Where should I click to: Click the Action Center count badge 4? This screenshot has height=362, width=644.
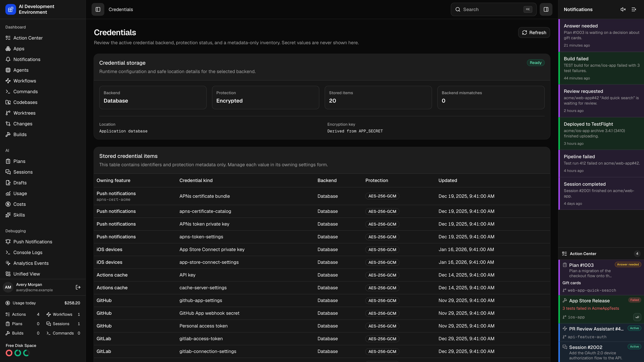pos(637,254)
